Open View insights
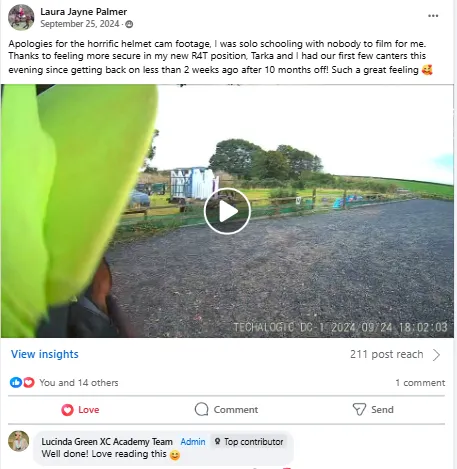 45,354
